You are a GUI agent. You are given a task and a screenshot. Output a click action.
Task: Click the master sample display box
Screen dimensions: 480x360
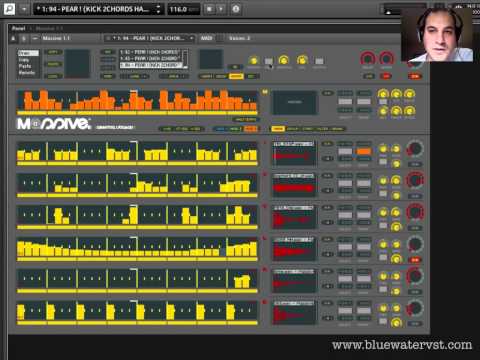tap(295, 103)
